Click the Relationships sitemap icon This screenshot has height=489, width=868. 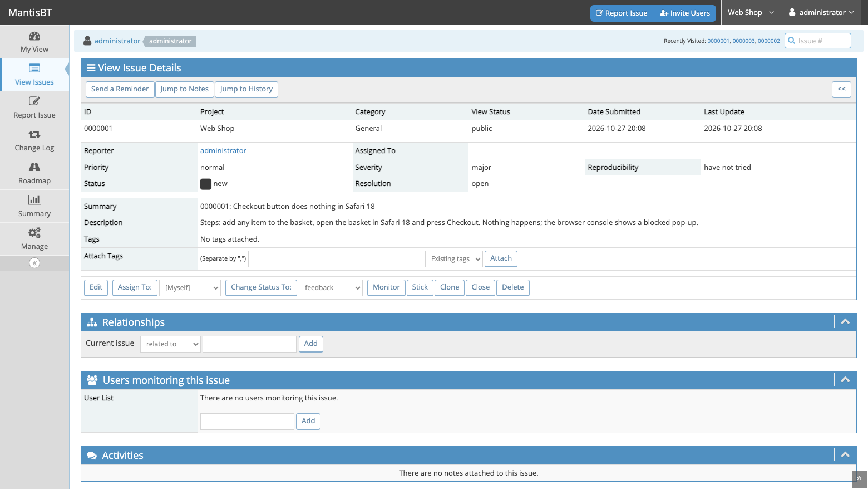[x=92, y=322]
